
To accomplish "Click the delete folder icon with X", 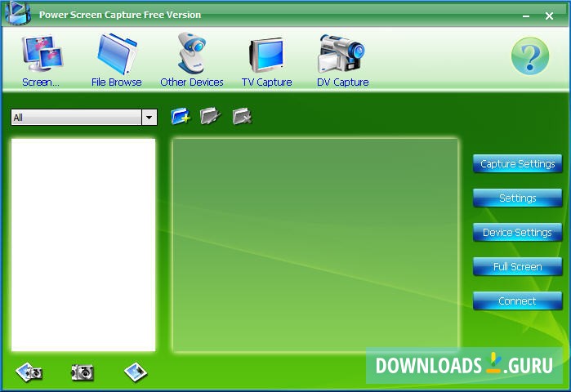I will 242,116.
